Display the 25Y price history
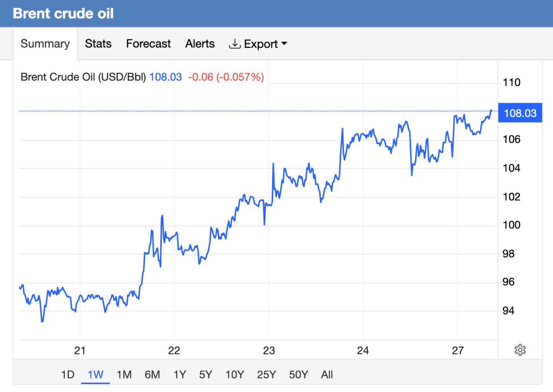 coord(266,374)
